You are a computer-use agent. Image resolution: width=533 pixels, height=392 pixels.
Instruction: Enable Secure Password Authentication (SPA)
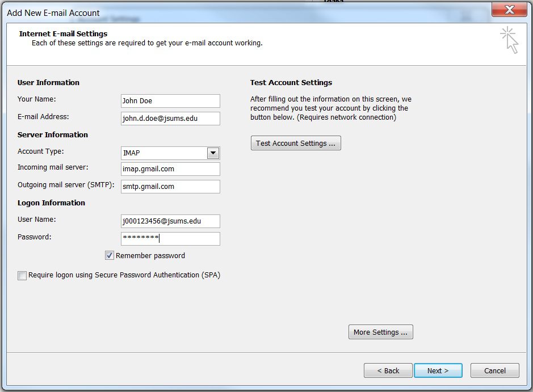(22, 275)
